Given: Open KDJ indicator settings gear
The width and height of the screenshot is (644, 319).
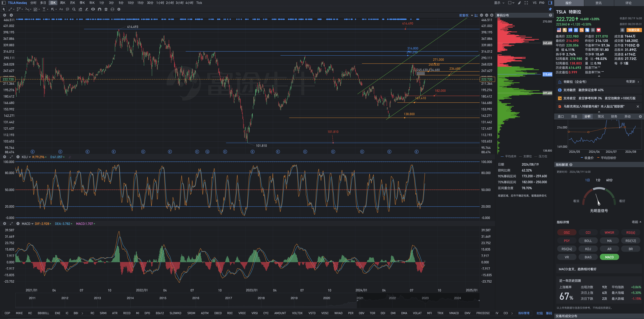Looking at the screenshot, I should pyautogui.click(x=4, y=157).
